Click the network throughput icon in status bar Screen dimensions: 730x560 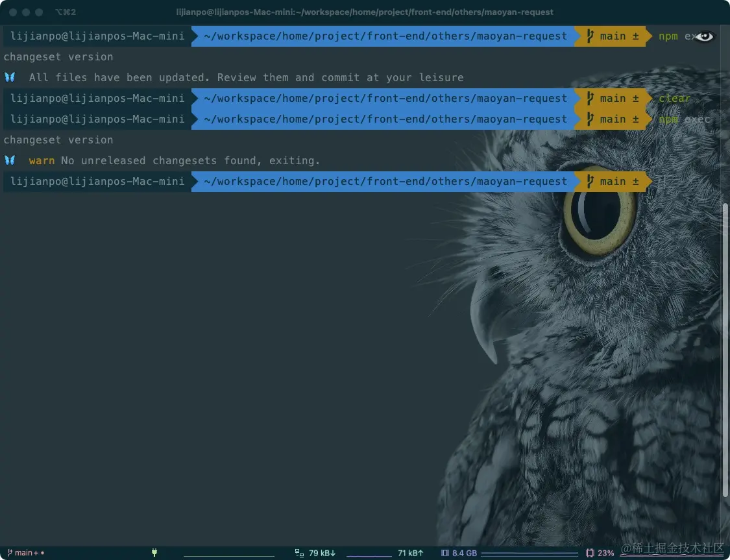click(299, 553)
